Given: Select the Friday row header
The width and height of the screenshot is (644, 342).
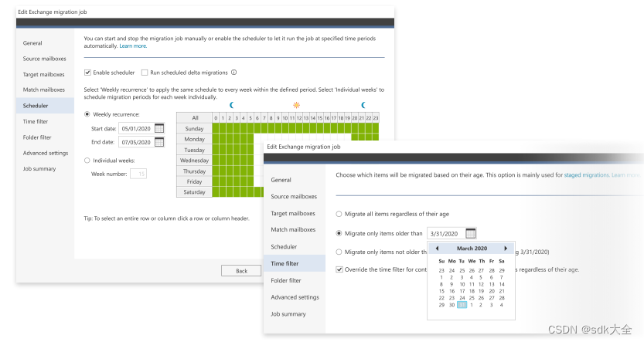Looking at the screenshot, I should (x=195, y=181).
